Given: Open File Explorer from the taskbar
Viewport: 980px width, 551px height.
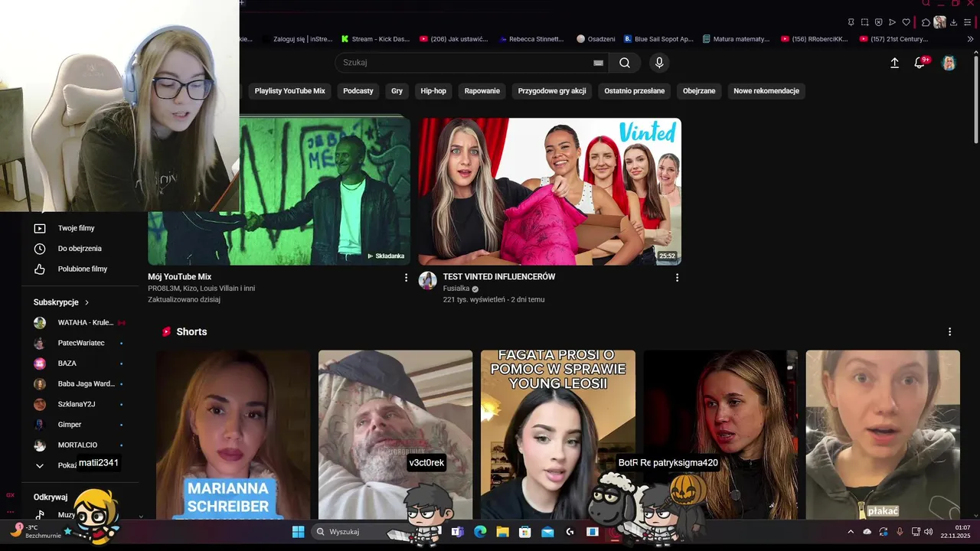Looking at the screenshot, I should pyautogui.click(x=502, y=532).
